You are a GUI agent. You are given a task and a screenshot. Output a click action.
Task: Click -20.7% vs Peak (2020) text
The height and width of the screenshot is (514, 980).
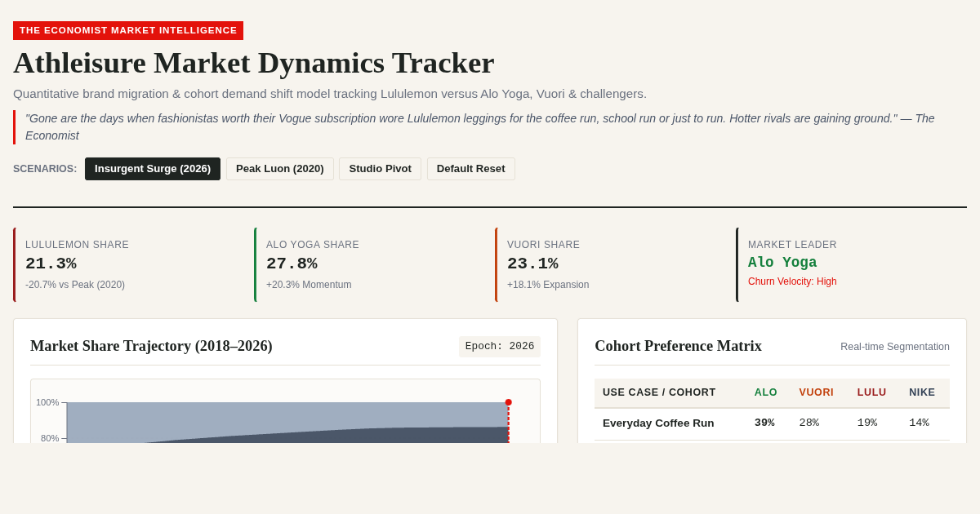point(75,285)
